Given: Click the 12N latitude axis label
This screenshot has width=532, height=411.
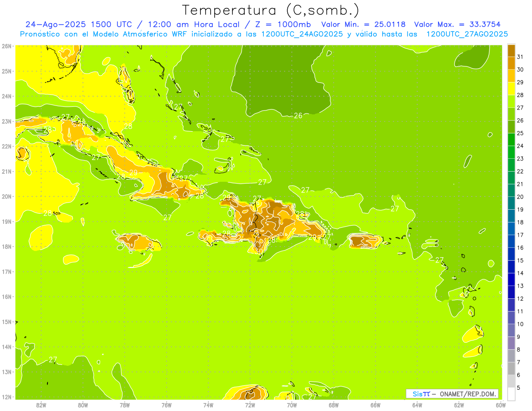Looking at the screenshot, I should point(7,397).
